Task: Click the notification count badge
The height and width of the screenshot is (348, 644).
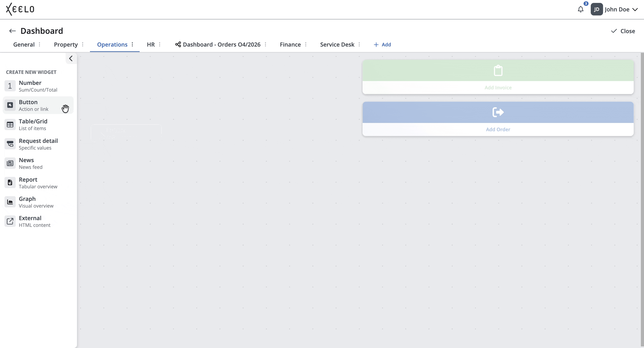Action: click(x=586, y=4)
